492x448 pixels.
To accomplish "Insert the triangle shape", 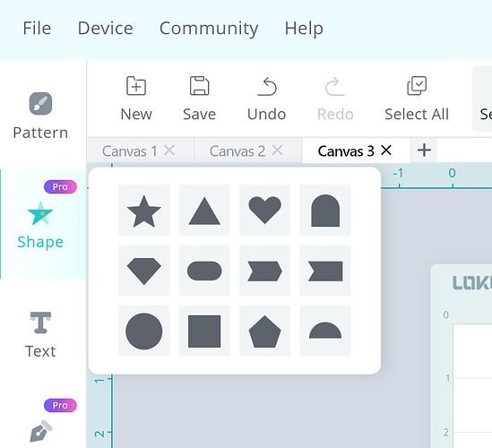I will (x=204, y=210).
